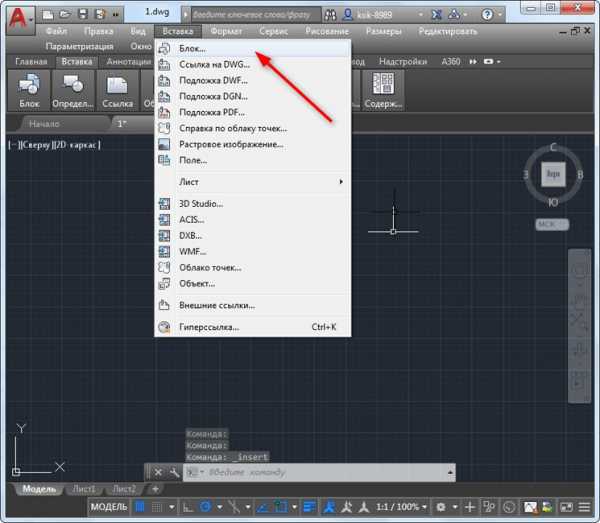Add new layout with plus button
Image resolution: width=600 pixels, height=523 pixels.
pyautogui.click(x=155, y=489)
